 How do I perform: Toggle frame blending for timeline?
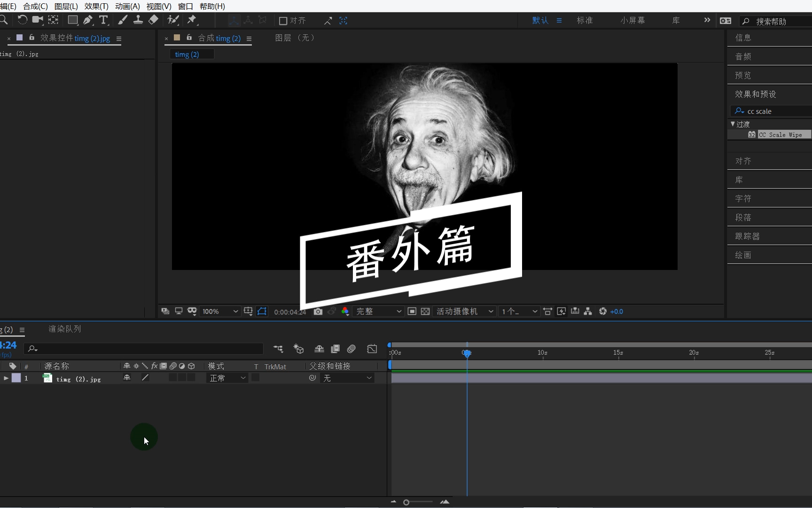335,349
